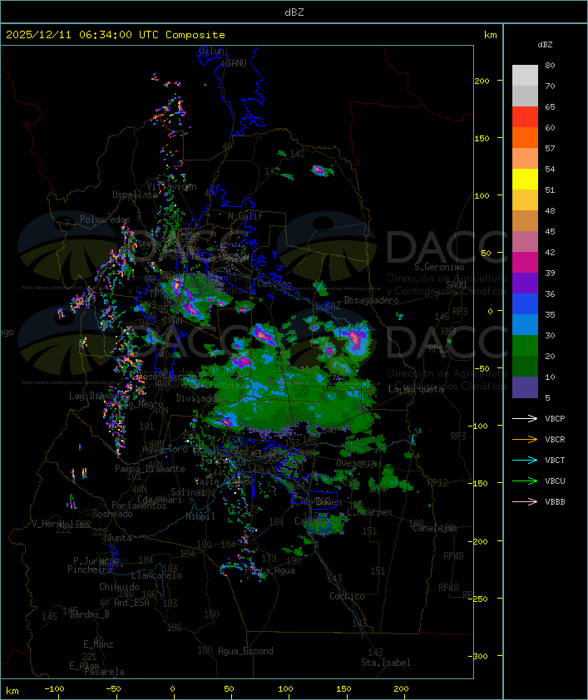
Task: Click the km label at top-right of map
Action: click(490, 35)
